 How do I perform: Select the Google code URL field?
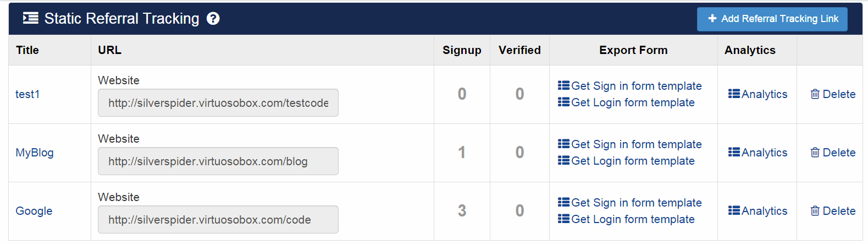[218, 220]
